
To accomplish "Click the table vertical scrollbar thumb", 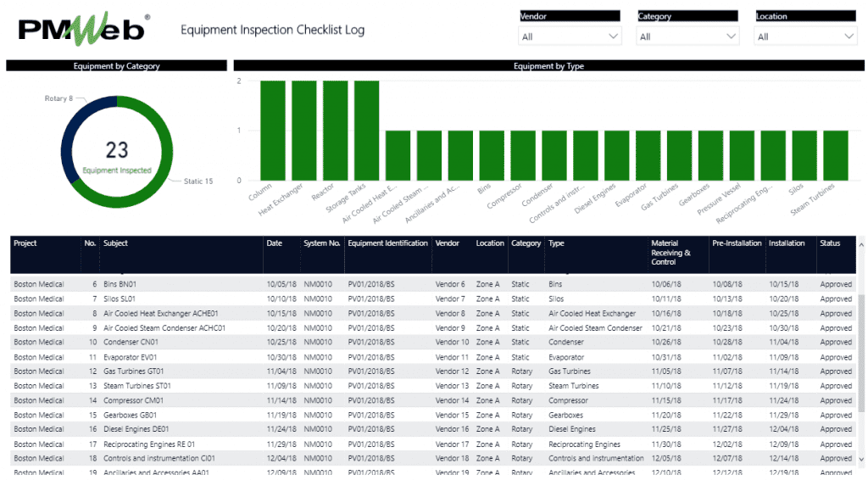I will point(861,354).
